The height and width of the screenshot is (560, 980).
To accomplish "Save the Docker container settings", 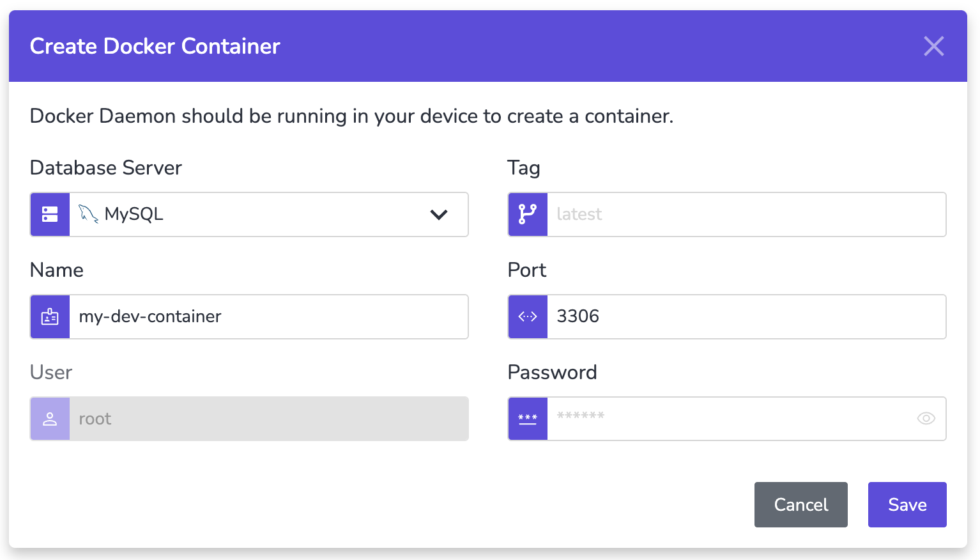I will click(907, 504).
